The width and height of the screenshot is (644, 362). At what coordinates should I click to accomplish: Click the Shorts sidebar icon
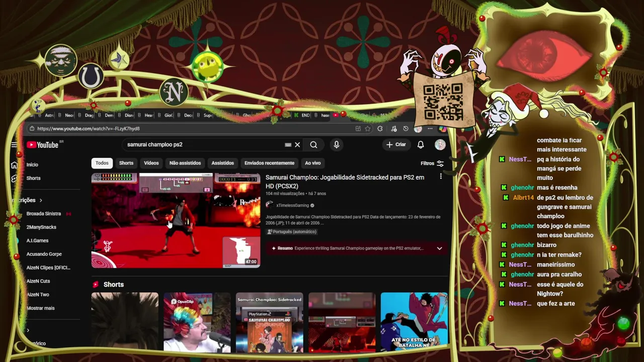15,178
